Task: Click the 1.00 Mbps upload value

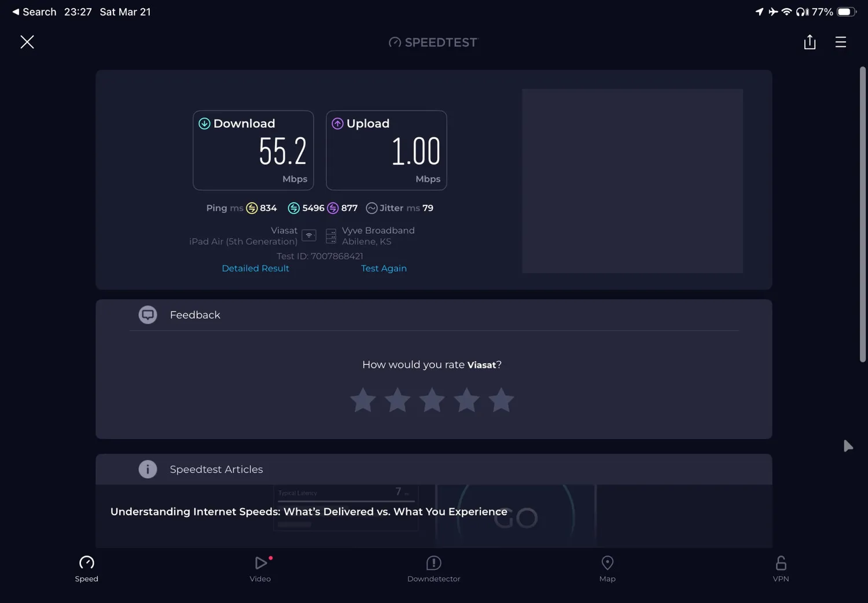Action: pyautogui.click(x=416, y=152)
